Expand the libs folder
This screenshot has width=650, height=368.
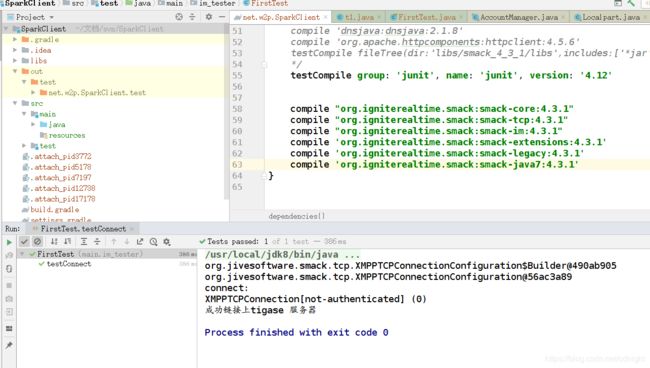[x=15, y=61]
